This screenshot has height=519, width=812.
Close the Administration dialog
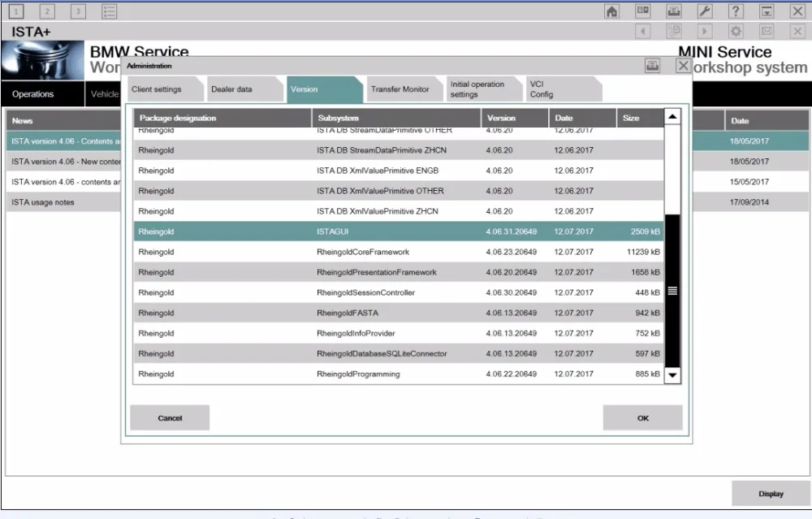pyautogui.click(x=683, y=66)
